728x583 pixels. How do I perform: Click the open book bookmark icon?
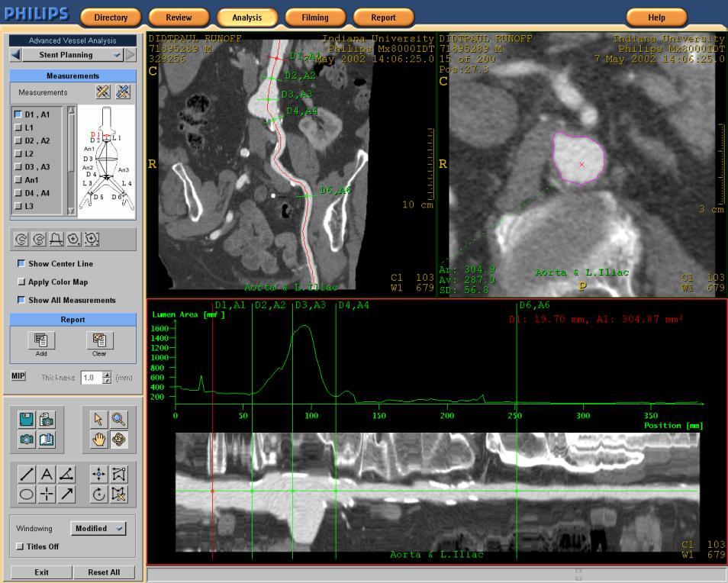[x=47, y=439]
